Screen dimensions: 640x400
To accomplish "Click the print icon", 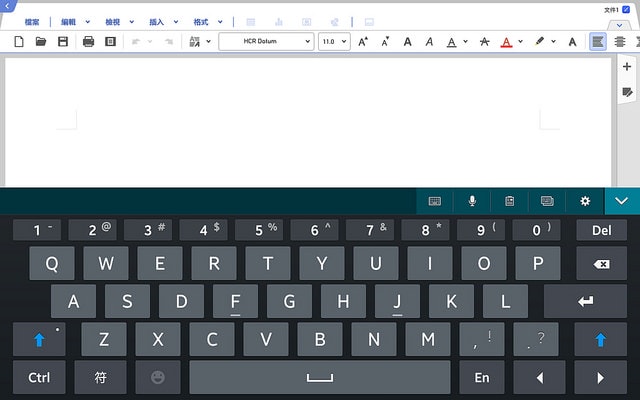I will tap(88, 42).
